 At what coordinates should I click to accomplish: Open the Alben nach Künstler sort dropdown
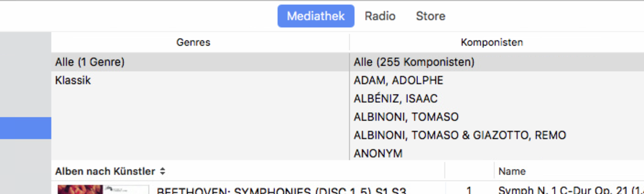110,172
